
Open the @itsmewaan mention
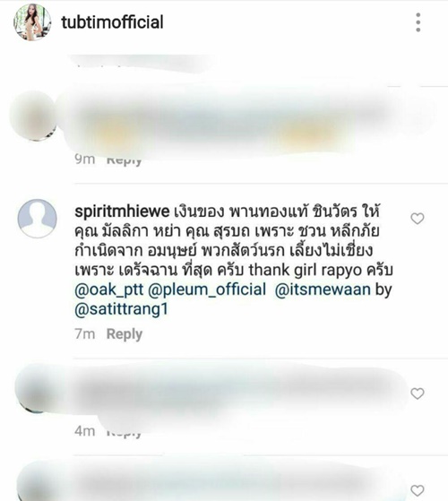323,289
